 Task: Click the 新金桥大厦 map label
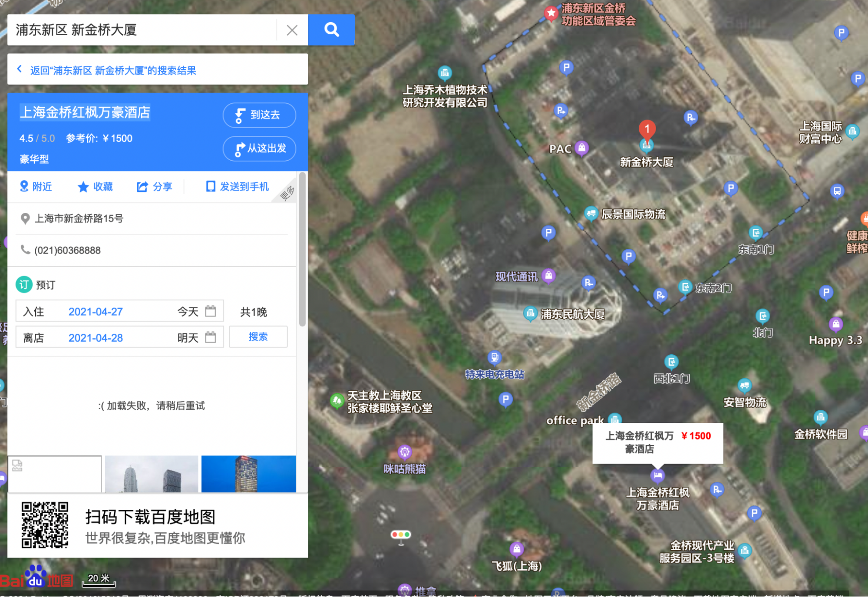[x=646, y=162]
